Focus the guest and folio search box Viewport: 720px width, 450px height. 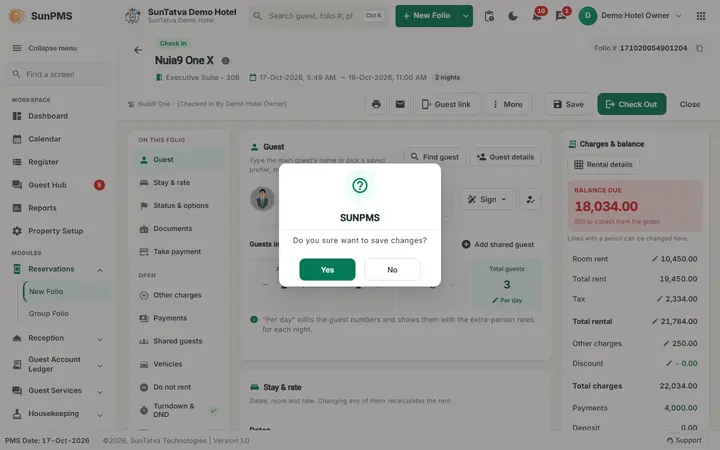[317, 16]
